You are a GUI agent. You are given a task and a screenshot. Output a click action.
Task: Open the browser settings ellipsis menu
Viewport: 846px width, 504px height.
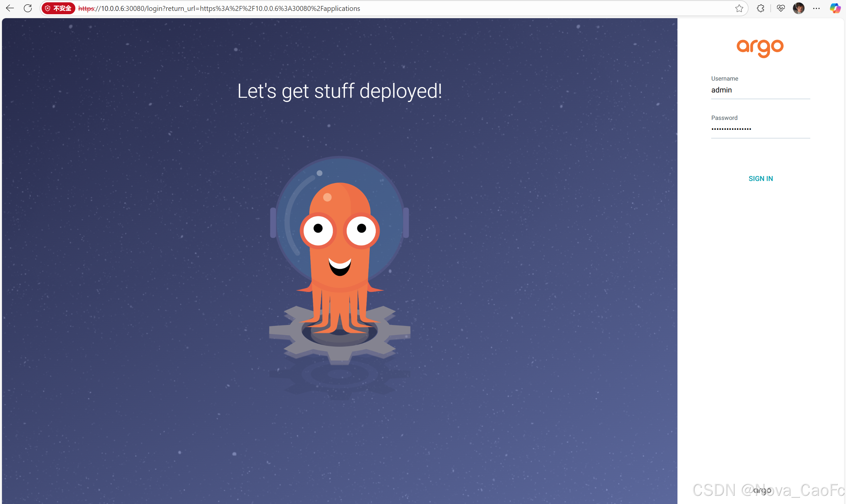[x=816, y=9]
